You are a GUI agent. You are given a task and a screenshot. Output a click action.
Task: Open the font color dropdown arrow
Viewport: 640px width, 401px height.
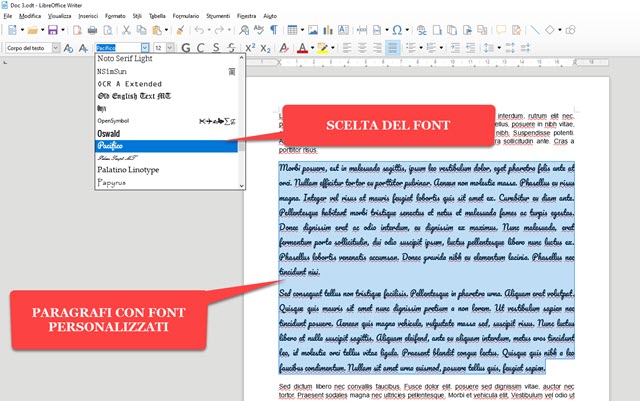[312, 48]
